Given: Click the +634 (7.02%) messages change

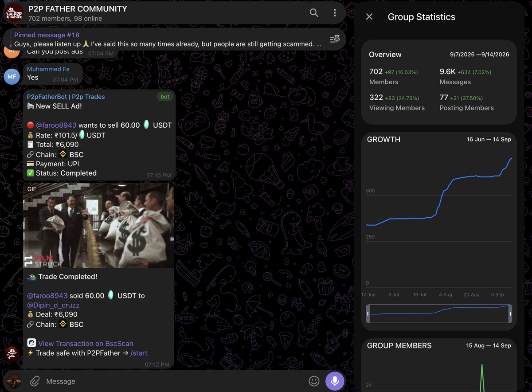Looking at the screenshot, I should 473,72.
